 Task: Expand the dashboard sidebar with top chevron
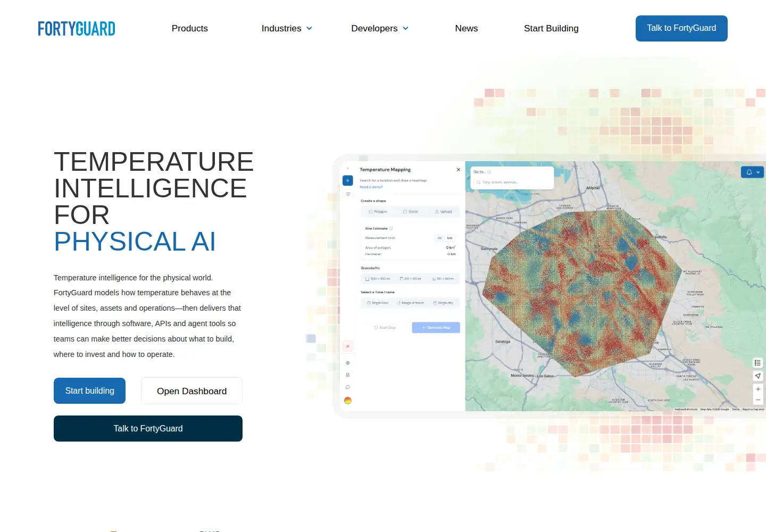point(348,169)
